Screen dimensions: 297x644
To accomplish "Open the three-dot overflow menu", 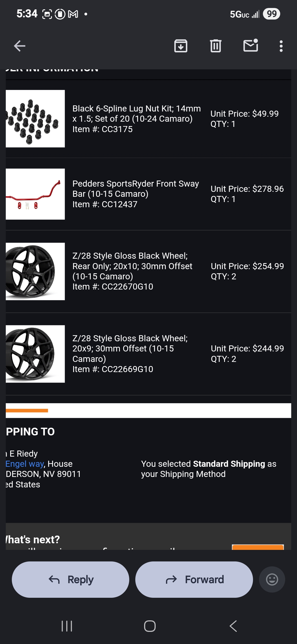I will click(281, 46).
